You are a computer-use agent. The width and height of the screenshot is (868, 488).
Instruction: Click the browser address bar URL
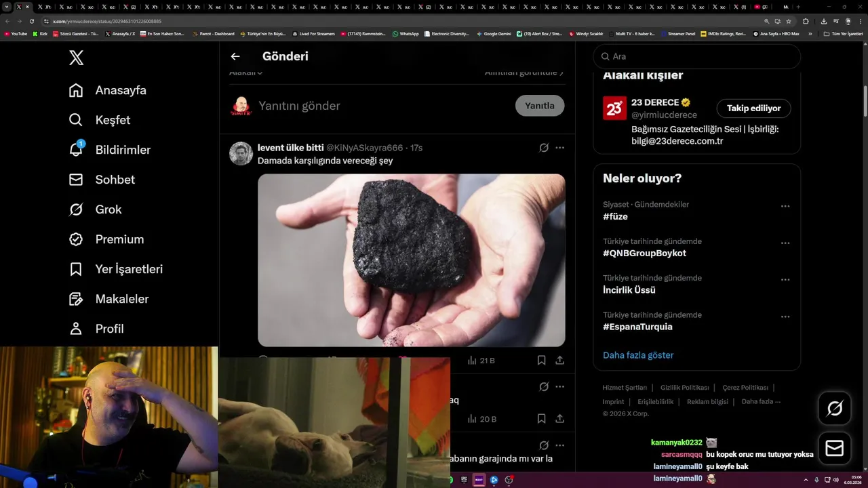pyautogui.click(x=107, y=21)
